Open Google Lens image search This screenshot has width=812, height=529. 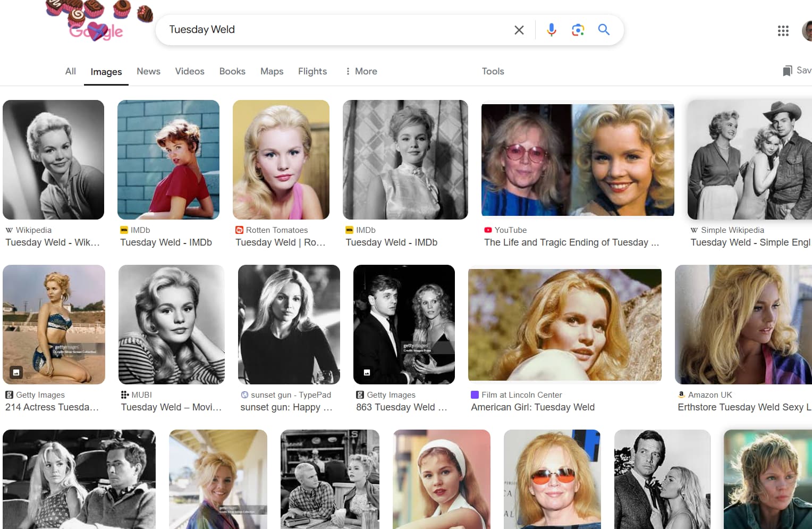[578, 30]
